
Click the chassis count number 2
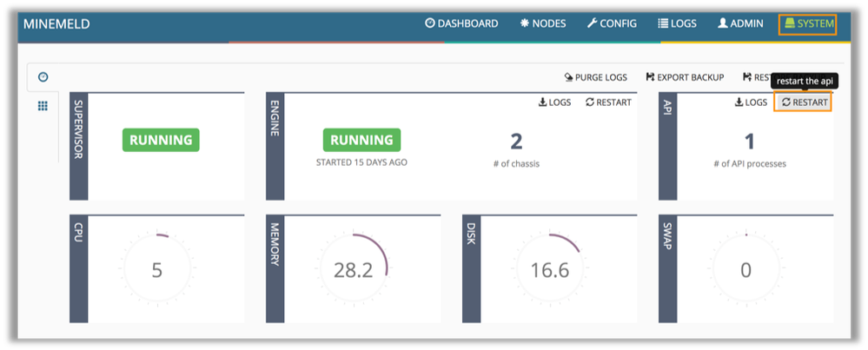tap(516, 142)
